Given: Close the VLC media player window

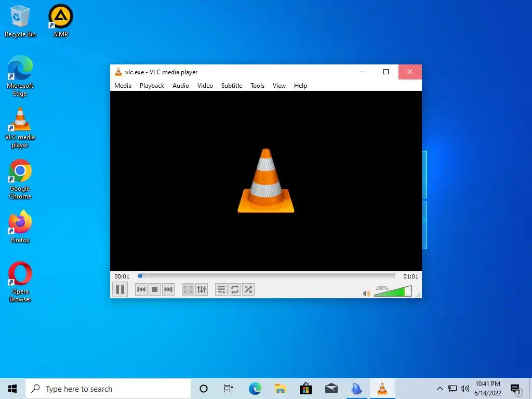Looking at the screenshot, I should pyautogui.click(x=410, y=72).
